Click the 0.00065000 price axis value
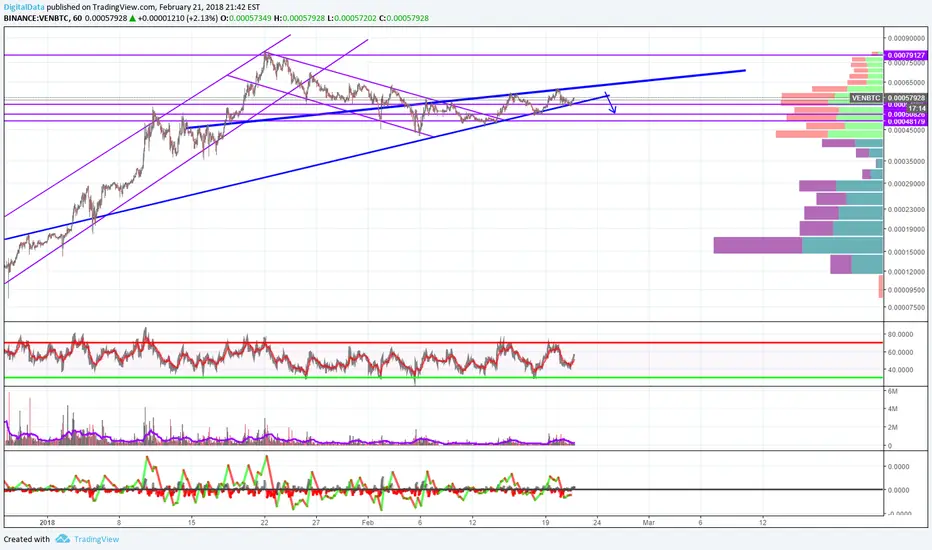 (x=906, y=82)
